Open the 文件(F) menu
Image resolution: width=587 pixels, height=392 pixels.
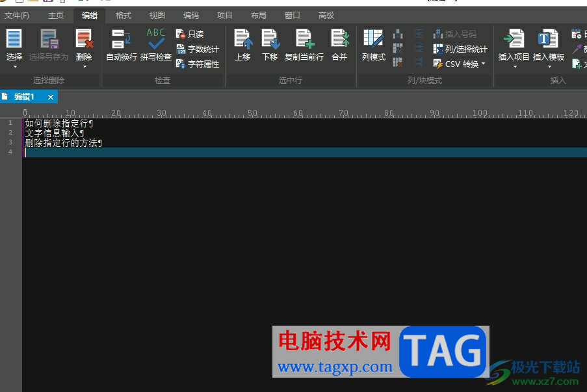point(17,16)
